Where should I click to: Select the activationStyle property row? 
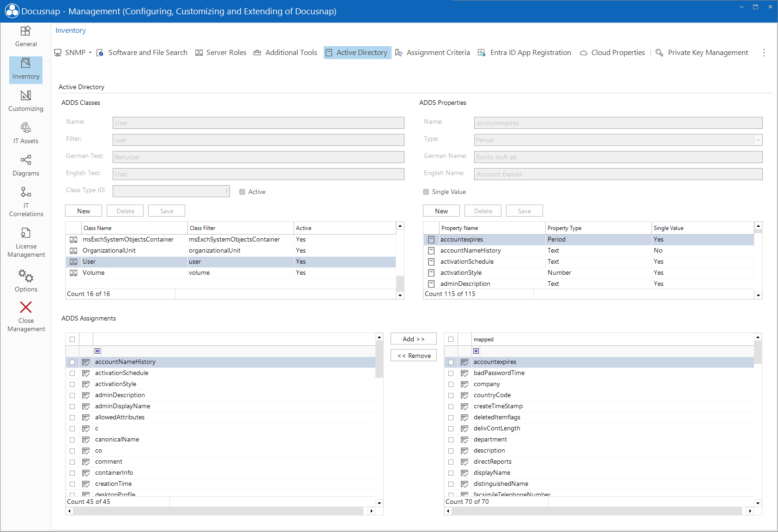coord(589,273)
